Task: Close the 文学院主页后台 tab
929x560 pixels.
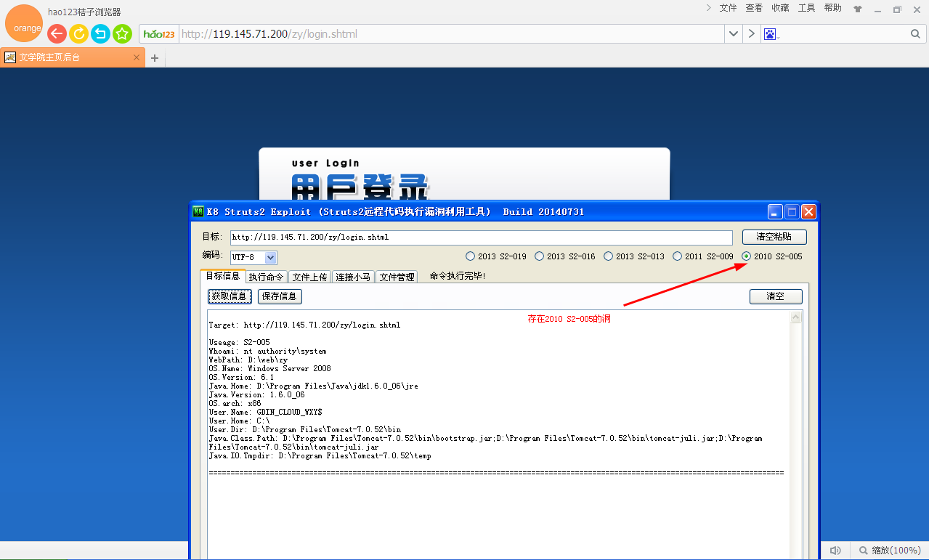Action: pyautogui.click(x=136, y=57)
